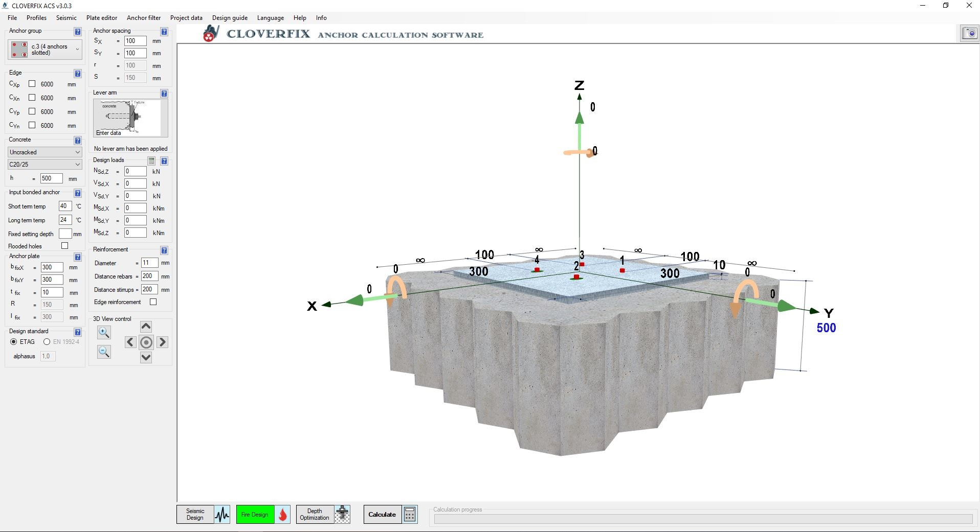Open C20/25 concrete class dropdown

[x=45, y=165]
